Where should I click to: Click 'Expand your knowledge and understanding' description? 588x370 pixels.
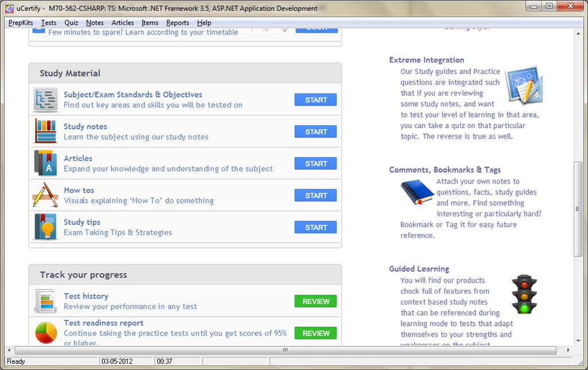point(168,169)
